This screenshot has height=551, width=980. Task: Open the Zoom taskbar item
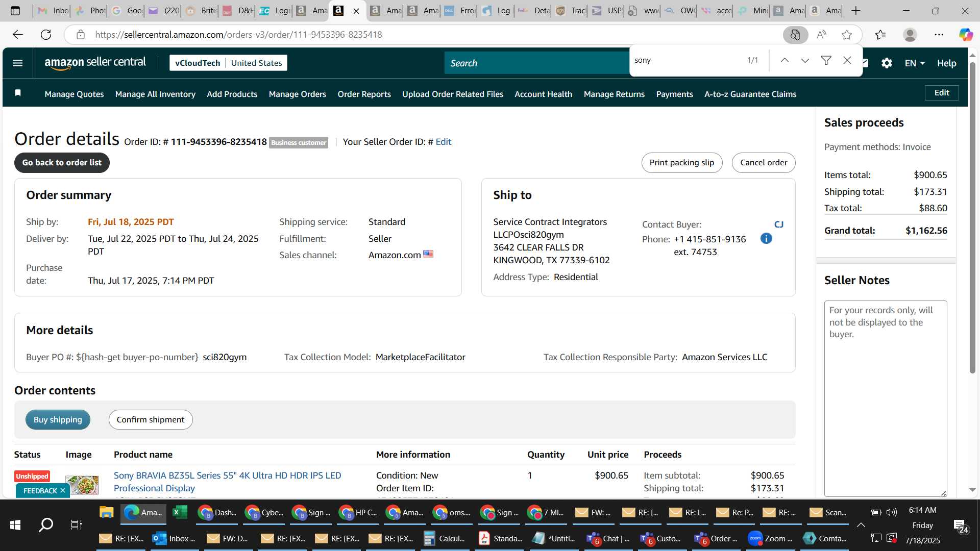[770, 538]
